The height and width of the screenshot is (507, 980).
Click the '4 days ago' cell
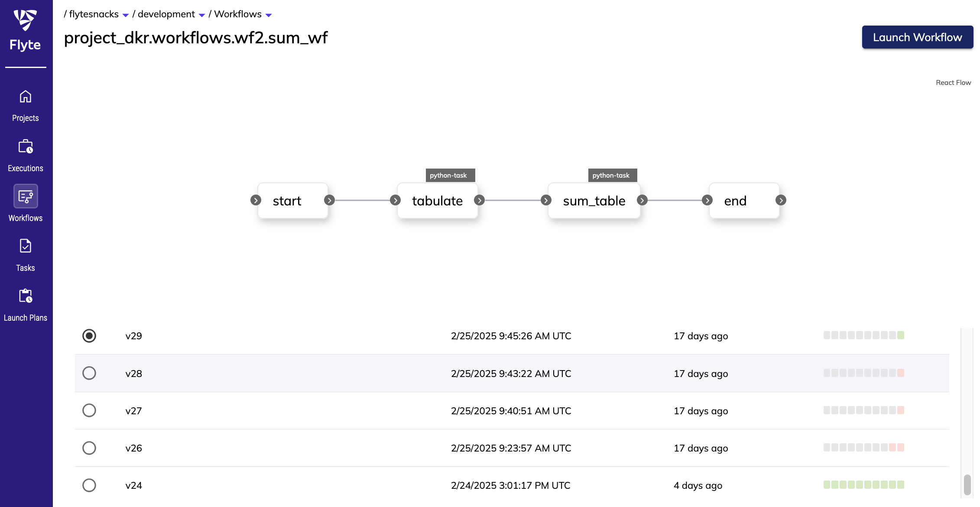(698, 485)
